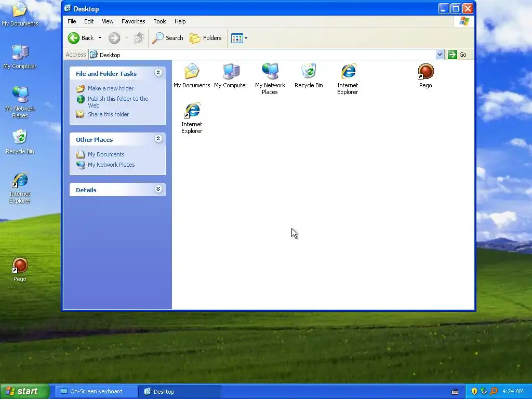Switch to On-Screen Keyboard taskbar button
This screenshot has width=532, height=399.
96,391
